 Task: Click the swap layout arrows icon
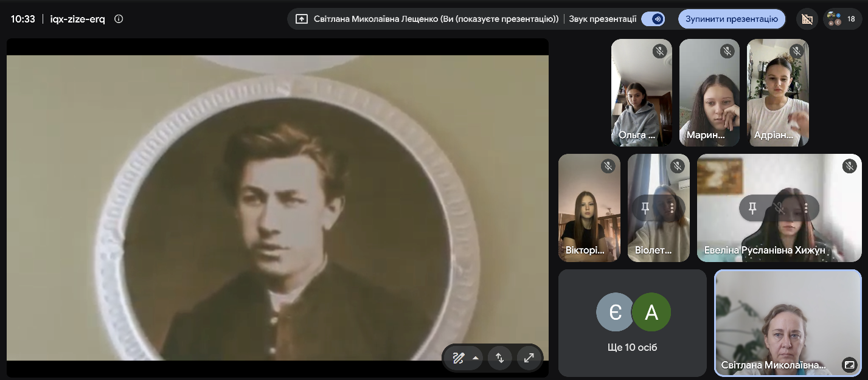(x=499, y=358)
